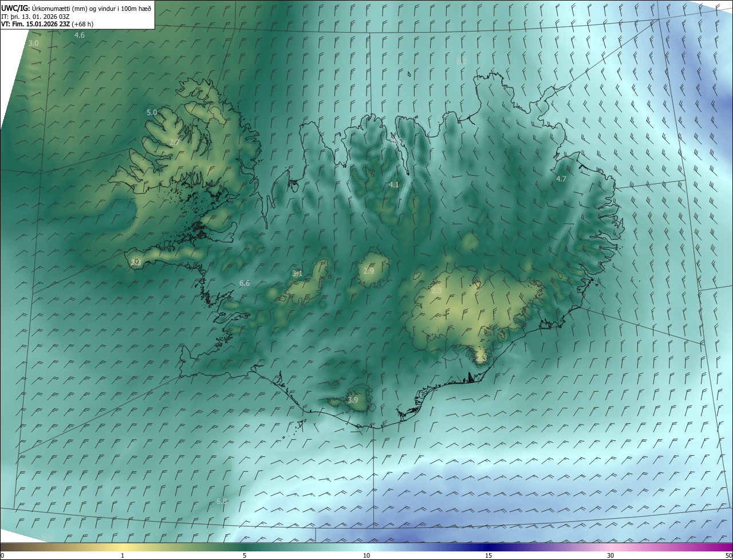Click the 'VT: Fim. 15.01.2026 23Z (+68 h)' line
This screenshot has width=733, height=560.
click(47, 24)
